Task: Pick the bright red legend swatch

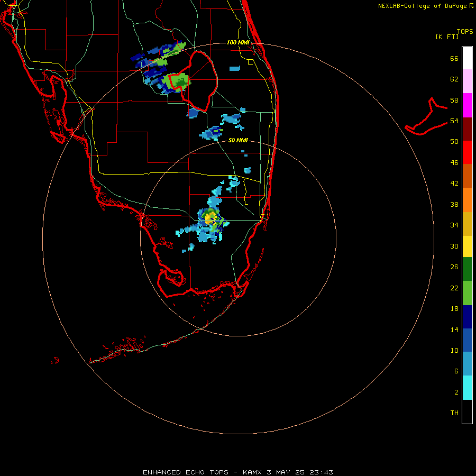Action: pos(467,152)
